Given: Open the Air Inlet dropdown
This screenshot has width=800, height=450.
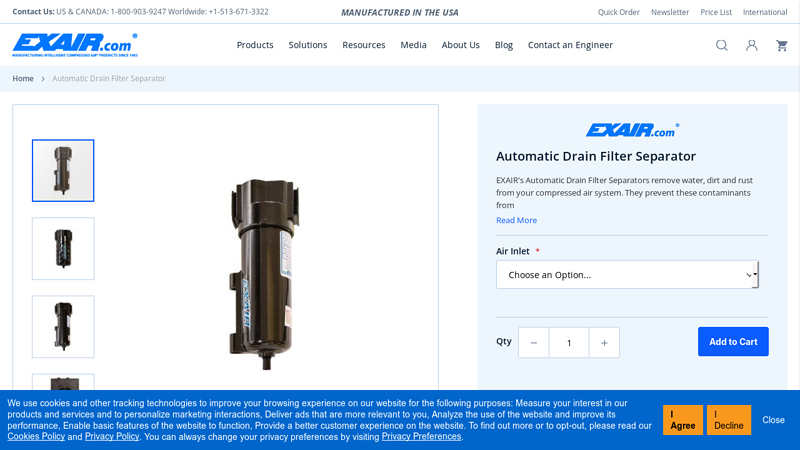Looking at the screenshot, I should coord(627,274).
